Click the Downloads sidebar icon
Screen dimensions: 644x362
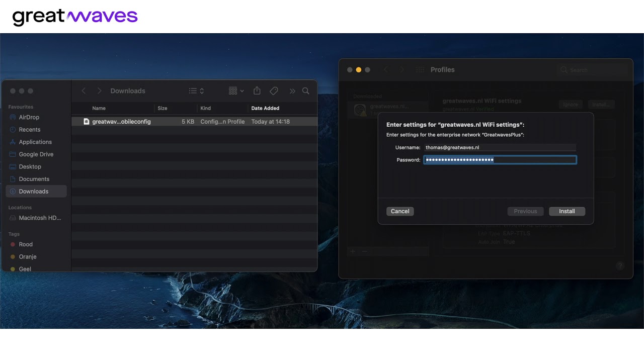13,192
